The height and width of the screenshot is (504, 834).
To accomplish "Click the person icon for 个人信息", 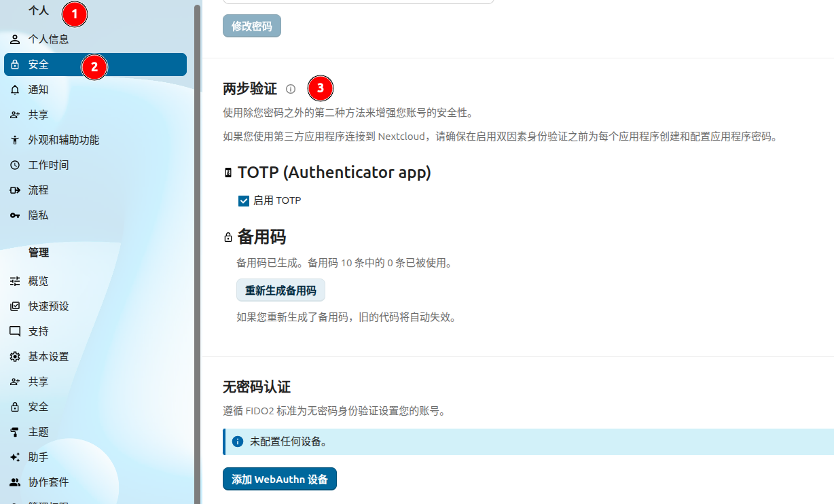I will click(15, 39).
